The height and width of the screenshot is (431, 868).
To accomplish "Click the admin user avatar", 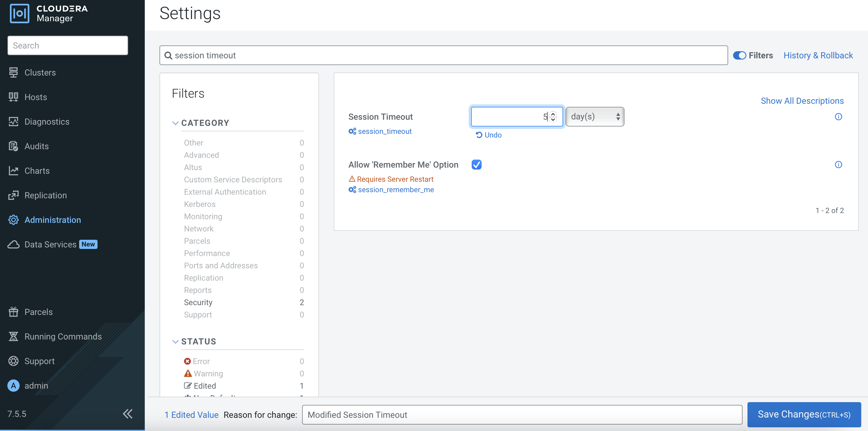I will click(13, 386).
